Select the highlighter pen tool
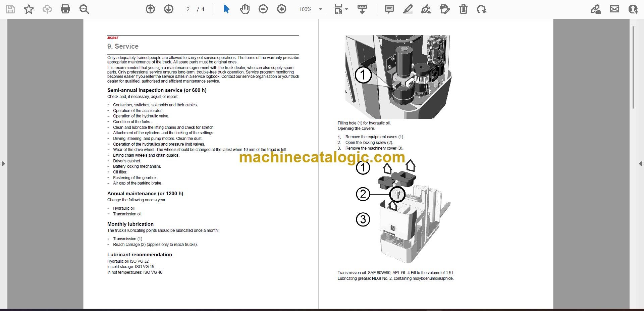The image size is (644, 311). [408, 9]
